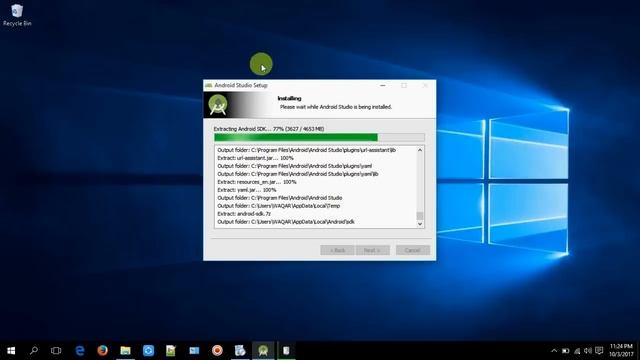The width and height of the screenshot is (640, 360).
Task: Launch Microsoft Edge from the taskbar
Action: coord(80,351)
